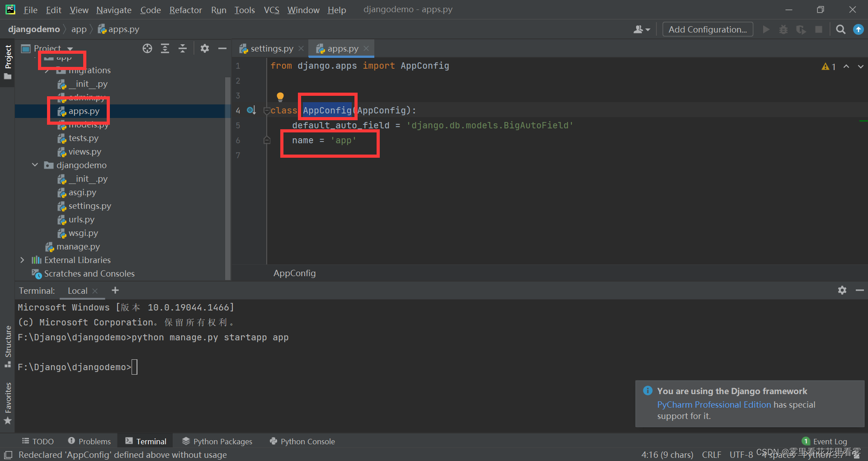The height and width of the screenshot is (461, 868).
Task: Fold the AppConfig class block
Action: [x=267, y=111]
